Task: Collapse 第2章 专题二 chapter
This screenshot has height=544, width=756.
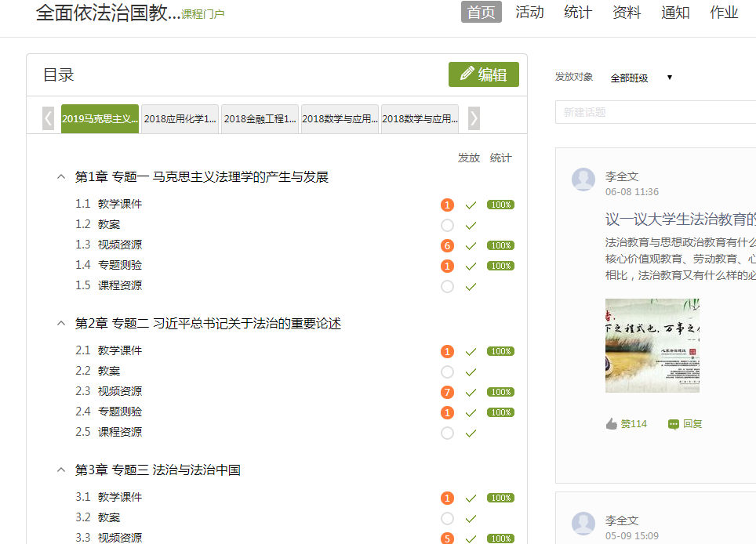Action: point(61,324)
